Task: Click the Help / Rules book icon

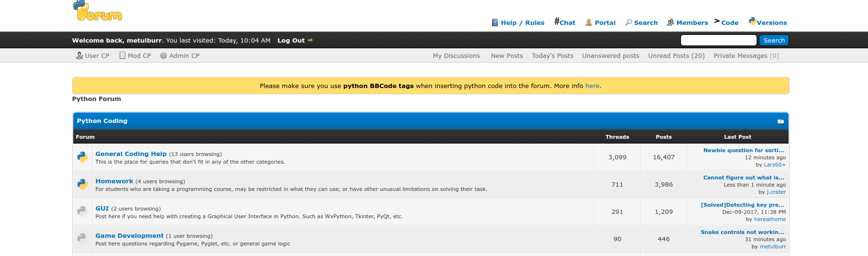Action: tap(495, 22)
